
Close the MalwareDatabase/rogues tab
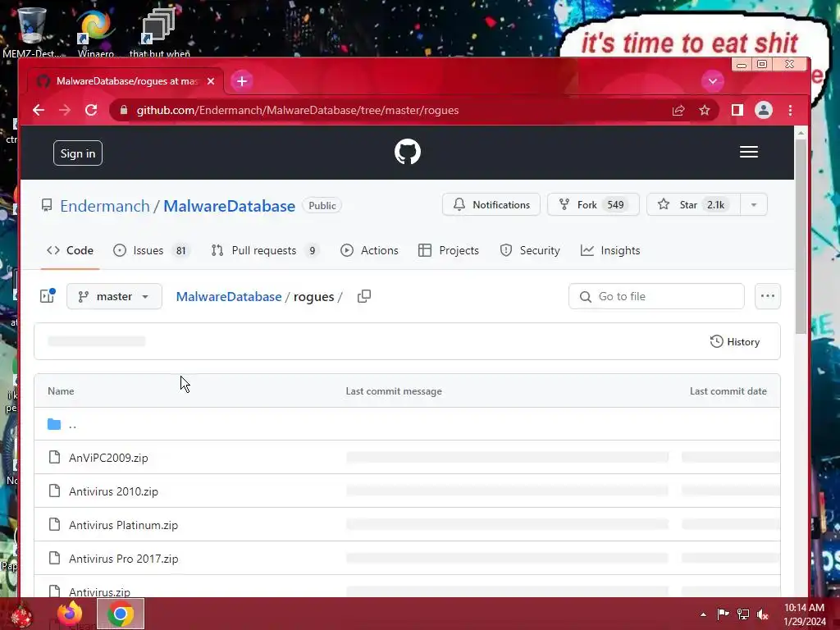pyautogui.click(x=211, y=81)
